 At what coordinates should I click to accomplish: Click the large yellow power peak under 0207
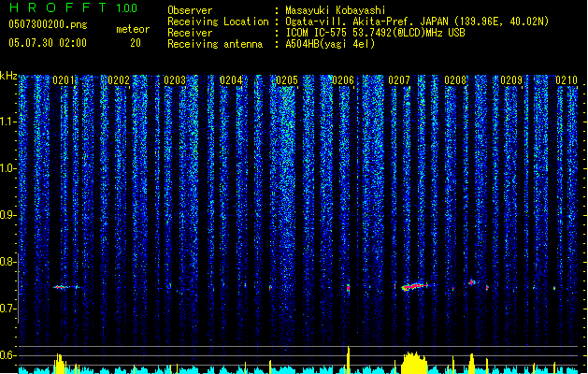tap(414, 363)
